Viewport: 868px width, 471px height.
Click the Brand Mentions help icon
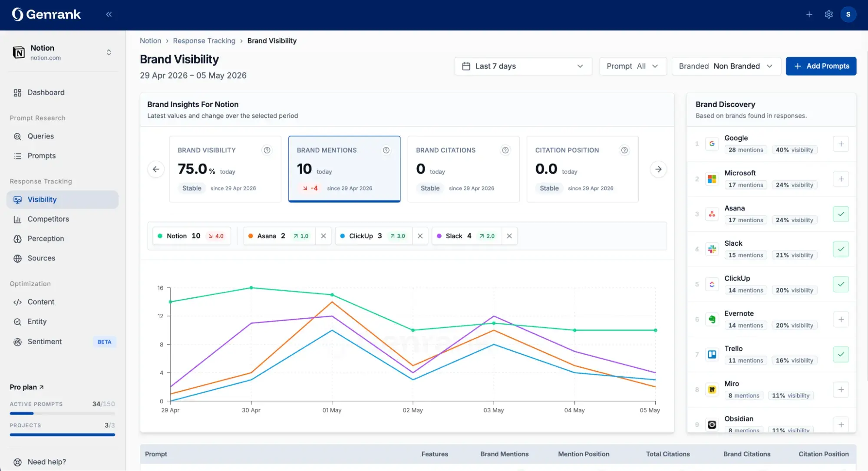pyautogui.click(x=386, y=150)
